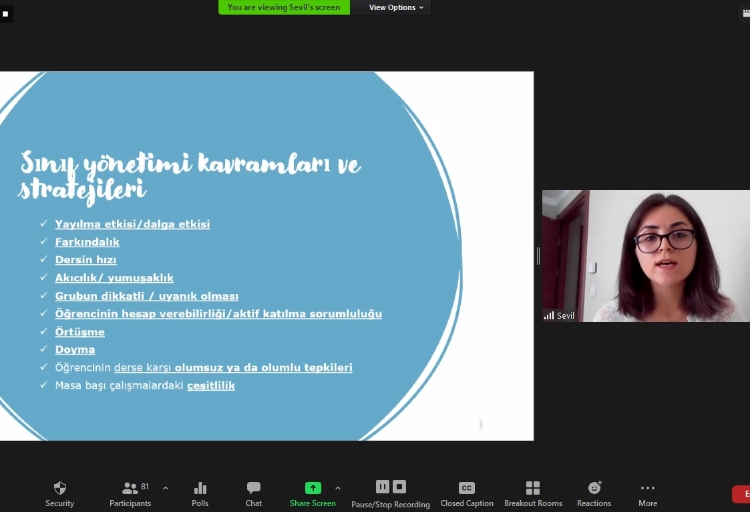Click the red End button
The image size is (750, 512).
pyautogui.click(x=742, y=494)
